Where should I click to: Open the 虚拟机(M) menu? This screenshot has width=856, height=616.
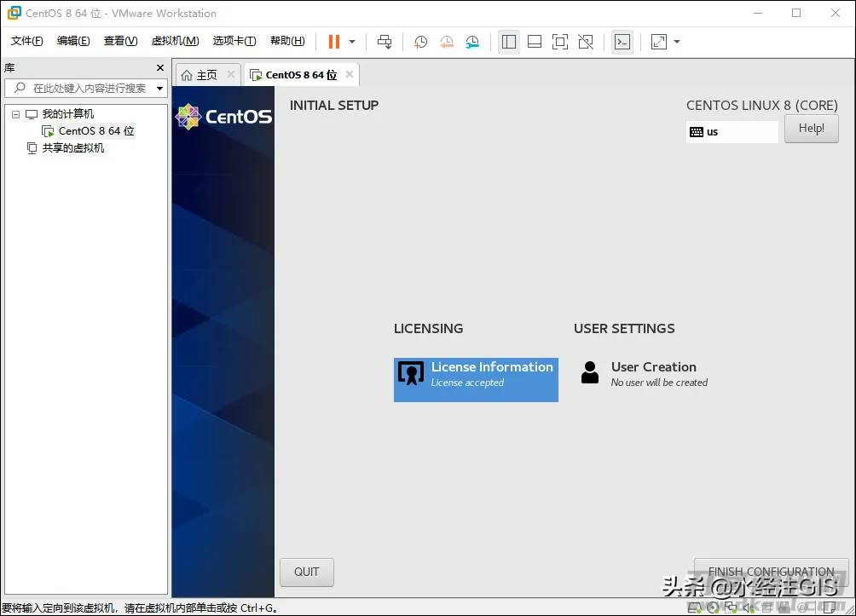pos(175,41)
